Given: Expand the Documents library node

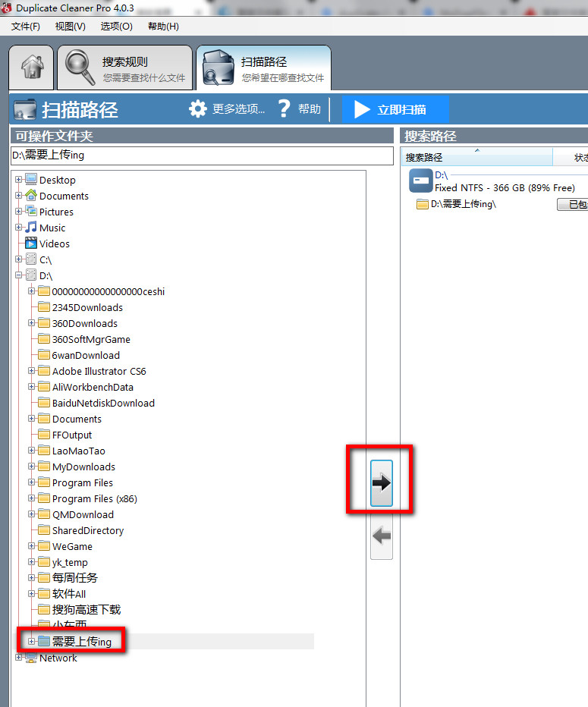Looking at the screenshot, I should pos(18,195).
